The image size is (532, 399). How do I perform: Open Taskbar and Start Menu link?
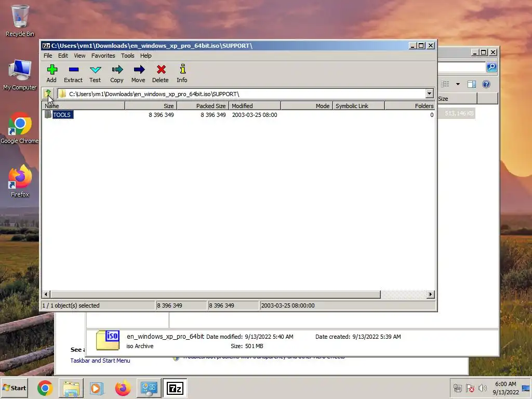(x=100, y=361)
